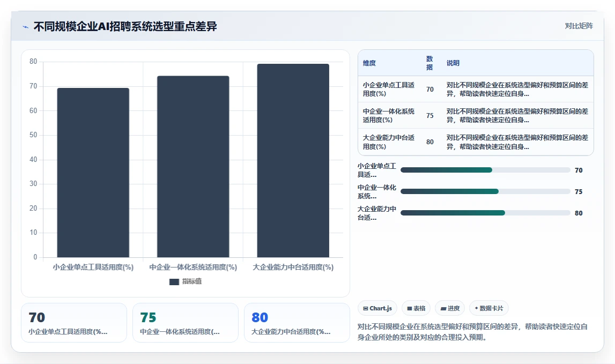Toggle the 指标值 legend swatch under the chart
Screen dimensions: 615x364
tap(174, 281)
